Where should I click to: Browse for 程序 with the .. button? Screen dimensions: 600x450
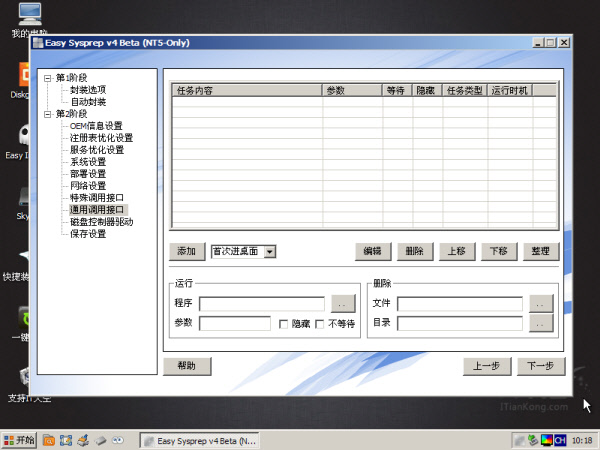pyautogui.click(x=343, y=304)
